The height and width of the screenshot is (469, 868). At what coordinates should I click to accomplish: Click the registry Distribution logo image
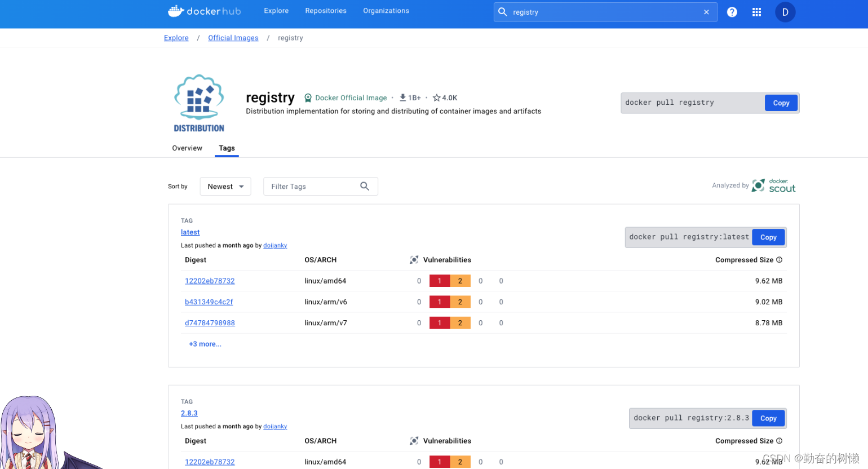199,103
